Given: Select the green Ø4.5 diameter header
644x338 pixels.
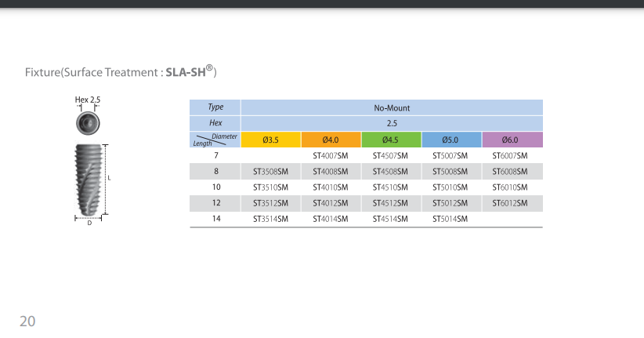Looking at the screenshot, I should pyautogui.click(x=391, y=140).
